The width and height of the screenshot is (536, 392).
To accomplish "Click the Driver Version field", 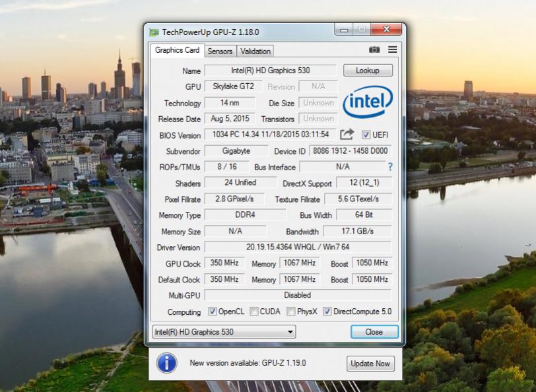I will [297, 247].
